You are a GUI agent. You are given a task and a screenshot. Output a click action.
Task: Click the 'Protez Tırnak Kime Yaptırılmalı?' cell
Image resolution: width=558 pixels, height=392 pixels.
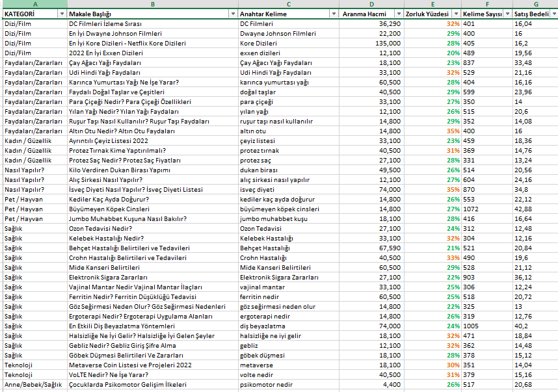coord(153,150)
